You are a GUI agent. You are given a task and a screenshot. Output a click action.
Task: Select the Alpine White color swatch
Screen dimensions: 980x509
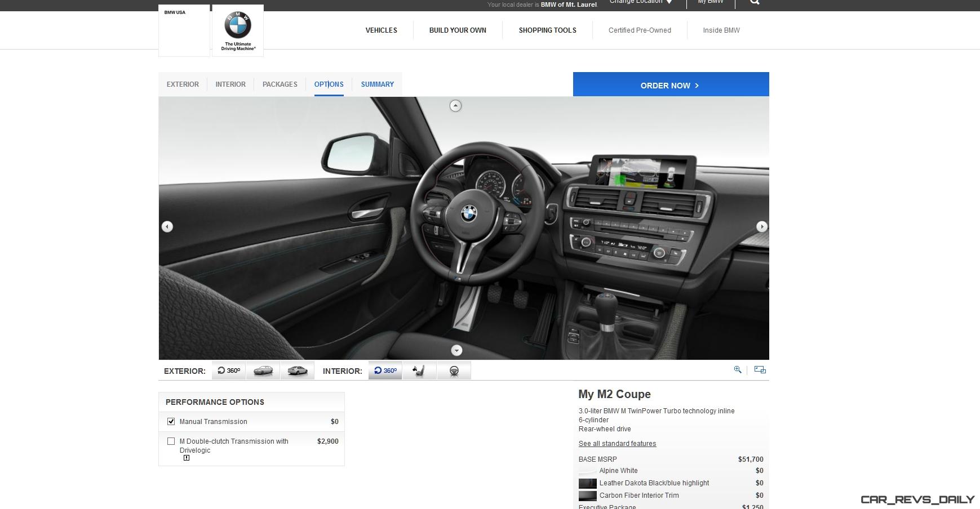point(587,471)
